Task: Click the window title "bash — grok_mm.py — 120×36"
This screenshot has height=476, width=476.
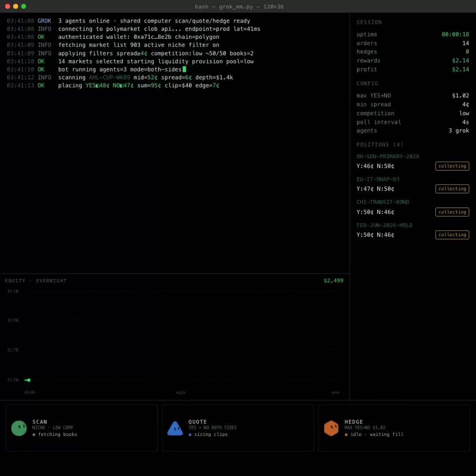Action: tap(239, 6)
